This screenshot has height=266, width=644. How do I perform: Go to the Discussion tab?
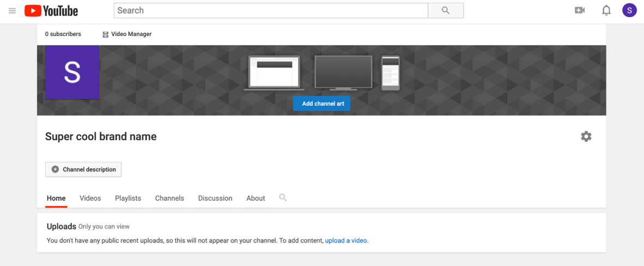click(215, 198)
